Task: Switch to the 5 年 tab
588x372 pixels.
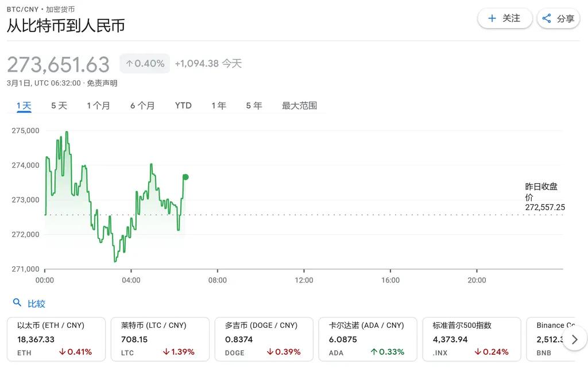Action: (254, 106)
